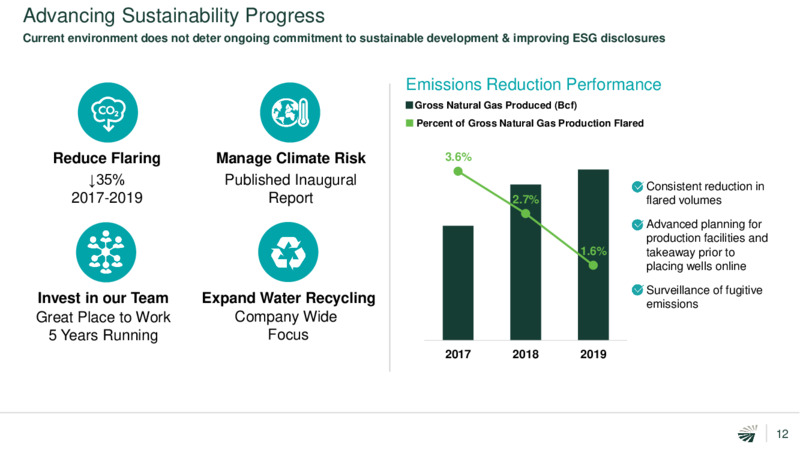Click the 'Invest in our Team' heading
This screenshot has width=800, height=450.
coord(103,298)
